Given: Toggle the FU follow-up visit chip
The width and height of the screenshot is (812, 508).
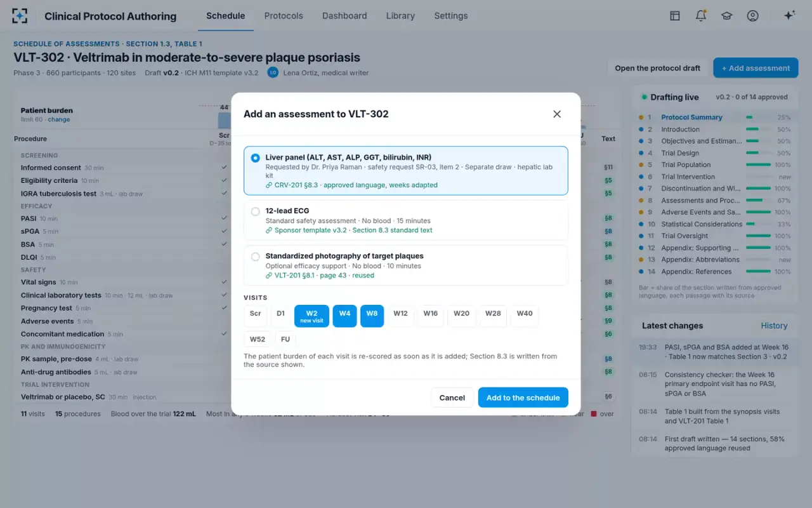Looking at the screenshot, I should (285, 339).
